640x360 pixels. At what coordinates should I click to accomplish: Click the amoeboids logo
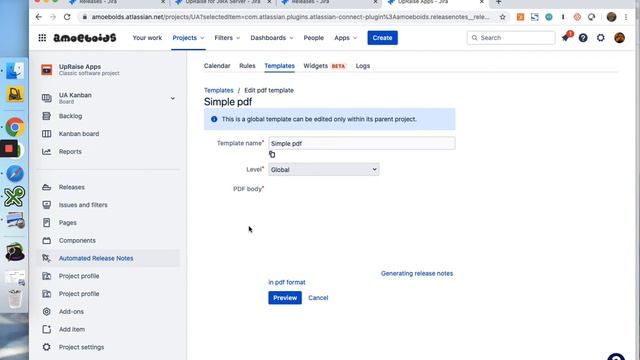pos(85,38)
